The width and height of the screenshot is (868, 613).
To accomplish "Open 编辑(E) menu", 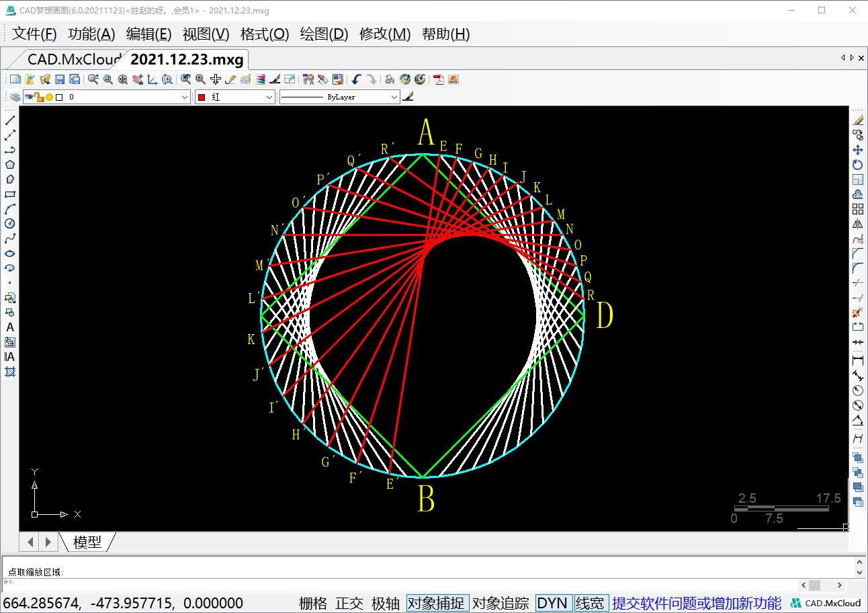I will tap(149, 34).
